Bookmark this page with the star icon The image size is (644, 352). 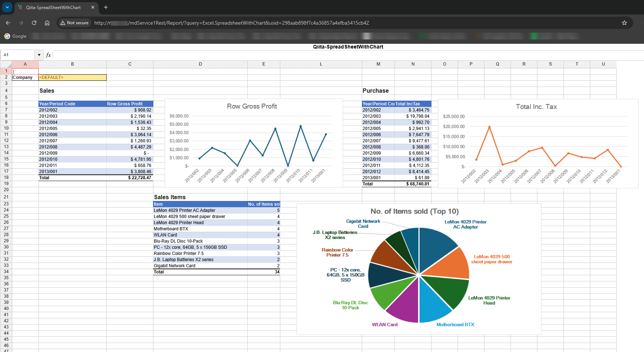pos(624,23)
